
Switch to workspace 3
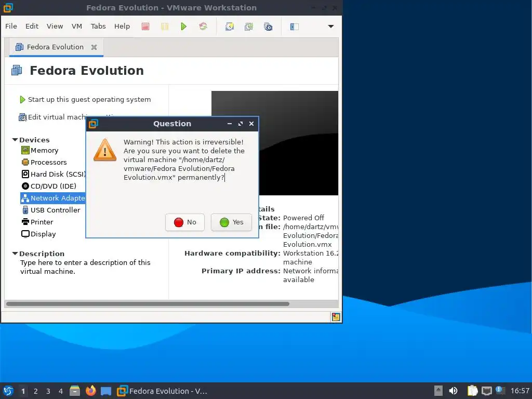48,391
